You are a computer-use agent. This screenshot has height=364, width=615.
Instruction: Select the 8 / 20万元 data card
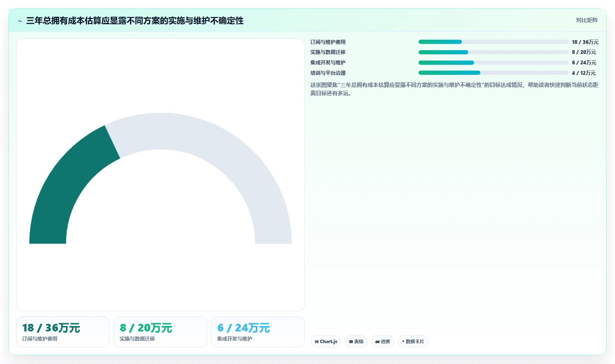(160, 332)
